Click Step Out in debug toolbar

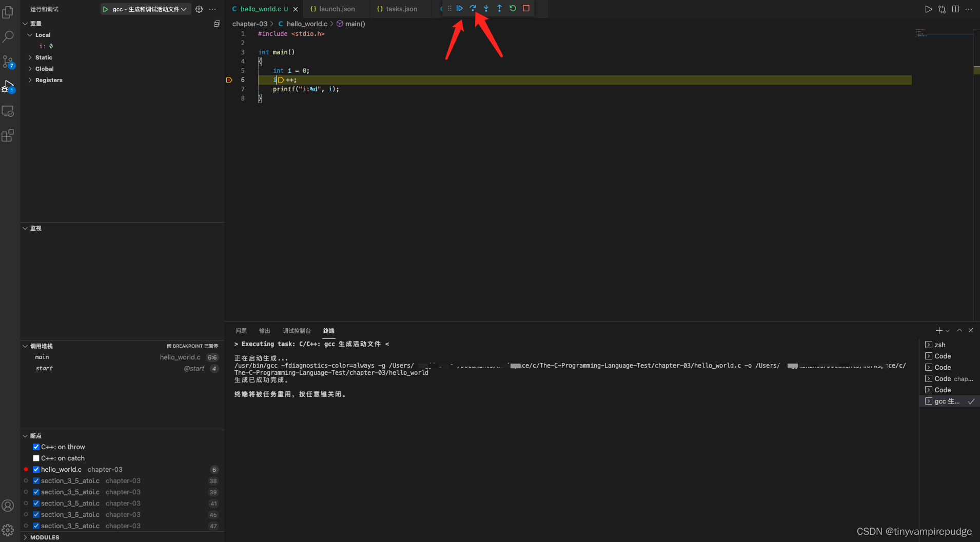pyautogui.click(x=500, y=8)
